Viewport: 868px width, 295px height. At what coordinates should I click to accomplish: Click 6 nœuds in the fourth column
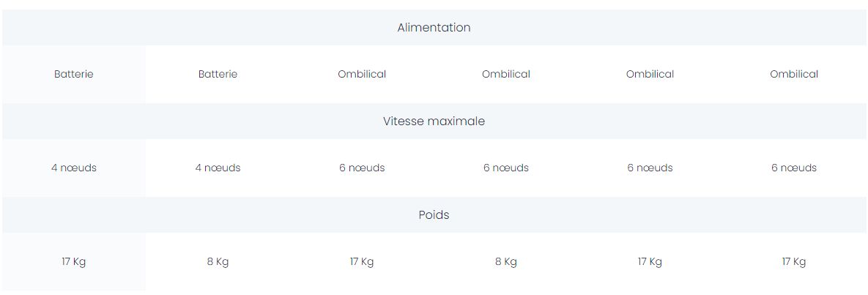click(x=506, y=168)
